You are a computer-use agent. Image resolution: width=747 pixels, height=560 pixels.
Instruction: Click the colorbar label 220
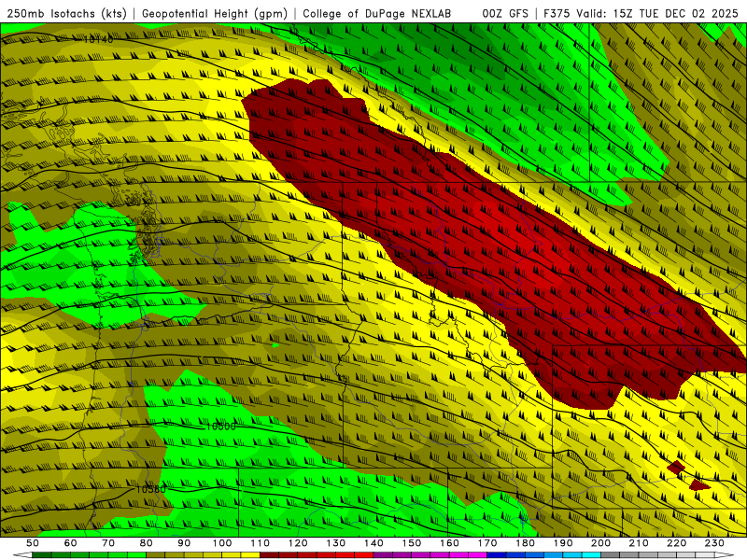[x=676, y=543]
